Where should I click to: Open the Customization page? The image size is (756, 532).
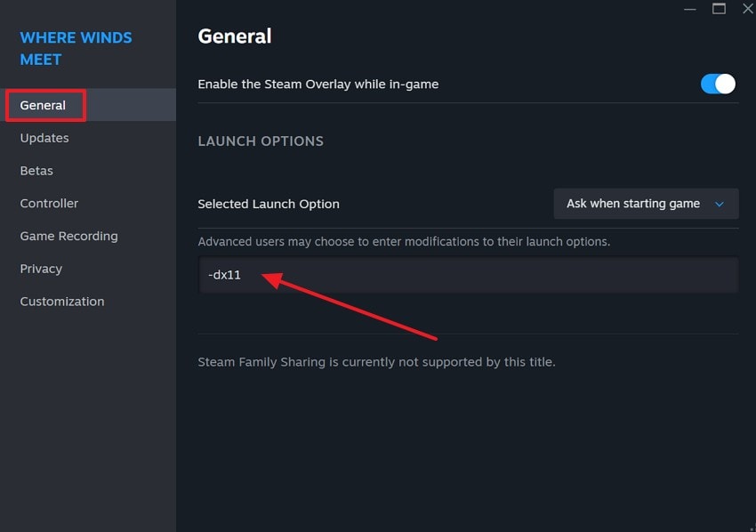point(61,301)
